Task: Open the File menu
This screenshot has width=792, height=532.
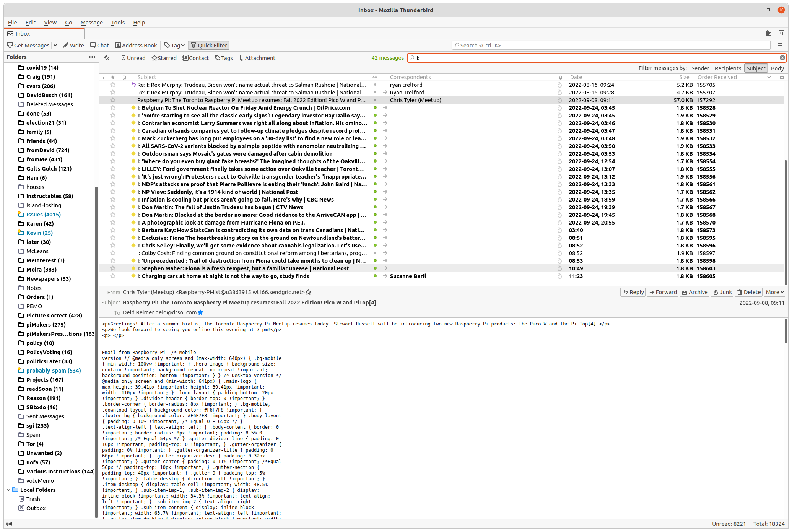Action: coord(12,23)
